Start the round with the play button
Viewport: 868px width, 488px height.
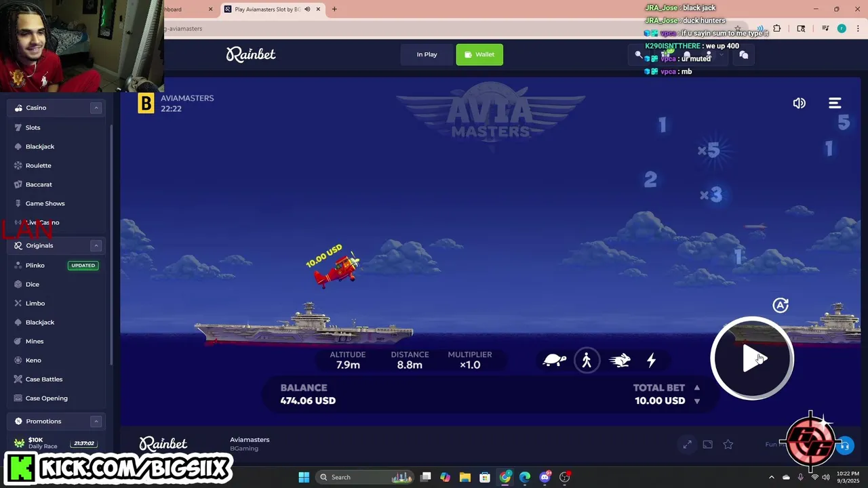tap(752, 359)
